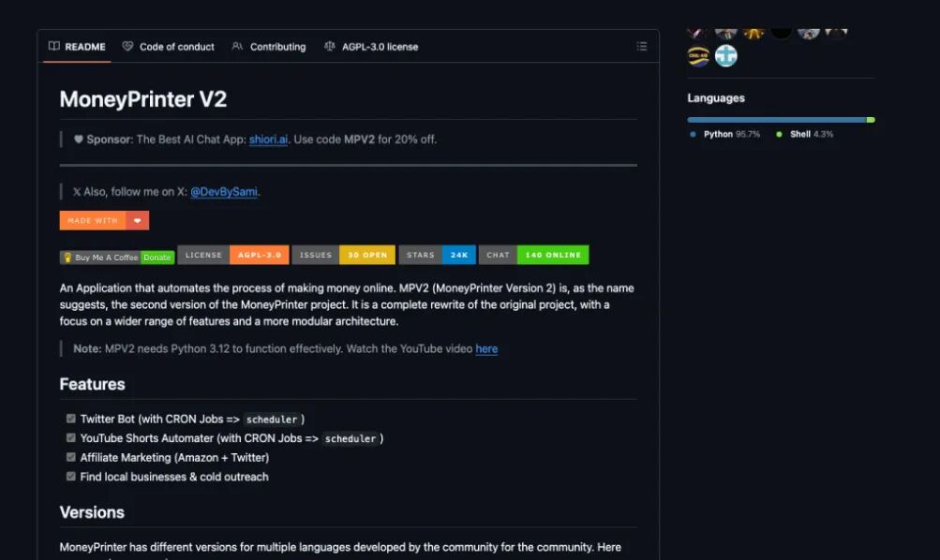Screen dimensions: 940x560
Task: Click the Code of conduct heart icon
Action: pos(127,46)
